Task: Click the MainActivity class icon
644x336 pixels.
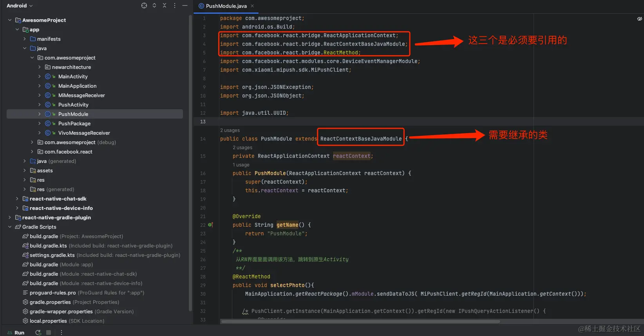Action: point(48,76)
